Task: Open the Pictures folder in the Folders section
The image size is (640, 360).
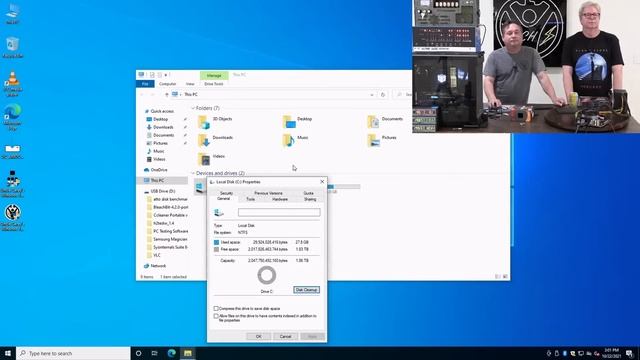Action: 382,140
